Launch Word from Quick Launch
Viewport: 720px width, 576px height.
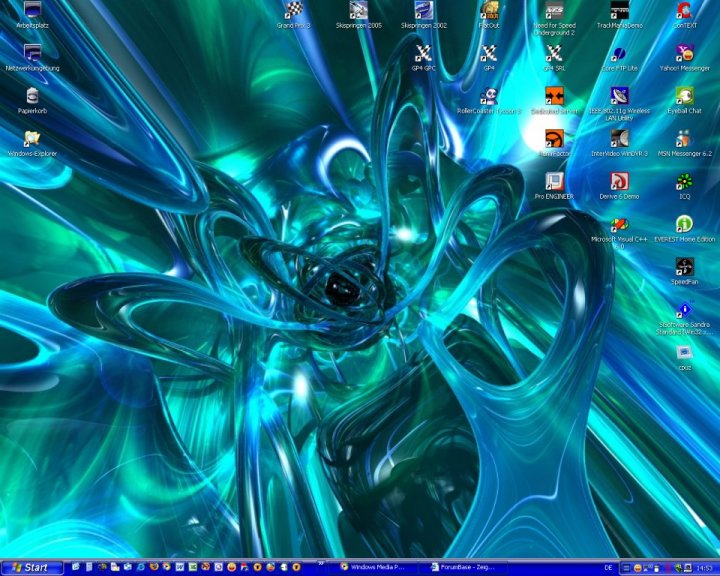tap(180, 567)
